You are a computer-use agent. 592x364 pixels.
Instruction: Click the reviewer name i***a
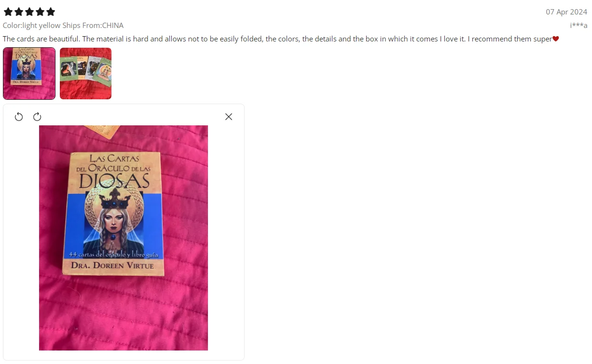tap(578, 25)
